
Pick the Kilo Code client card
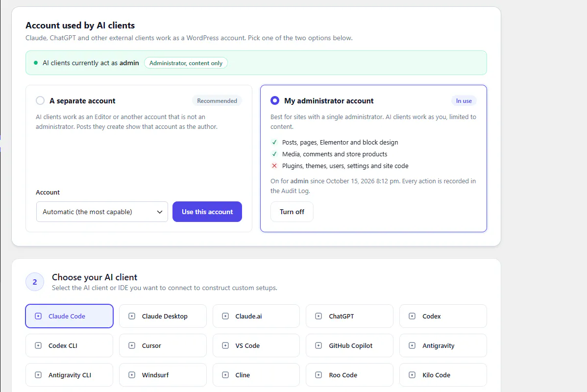(443, 375)
